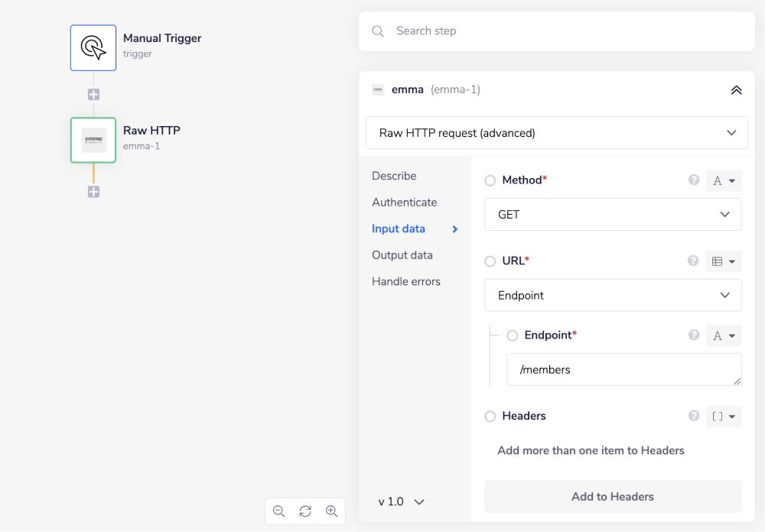This screenshot has height=532, width=765.
Task: Select the Raw HTTP emma node icon
Action: 93,140
